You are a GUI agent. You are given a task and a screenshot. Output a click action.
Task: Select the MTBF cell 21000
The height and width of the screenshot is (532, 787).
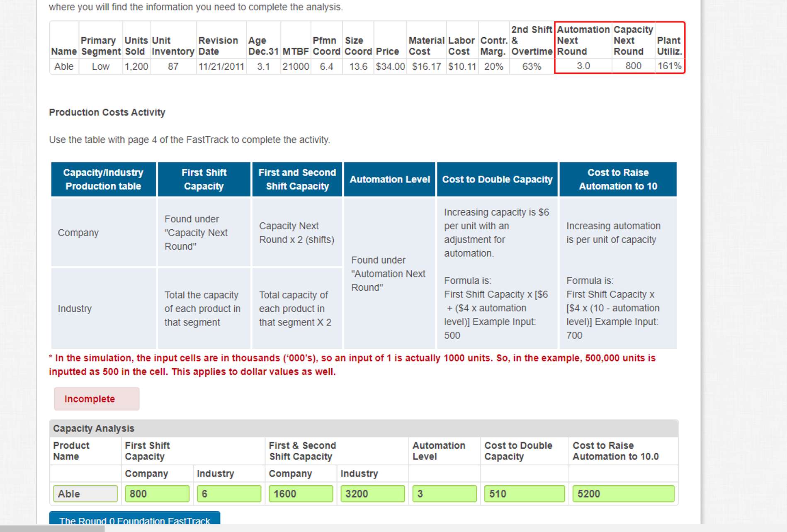click(x=296, y=66)
